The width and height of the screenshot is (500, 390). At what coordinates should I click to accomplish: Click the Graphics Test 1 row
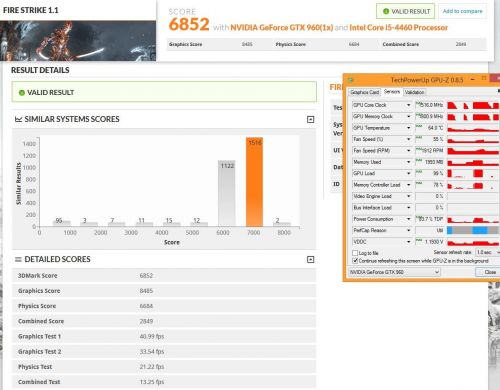click(x=164, y=336)
